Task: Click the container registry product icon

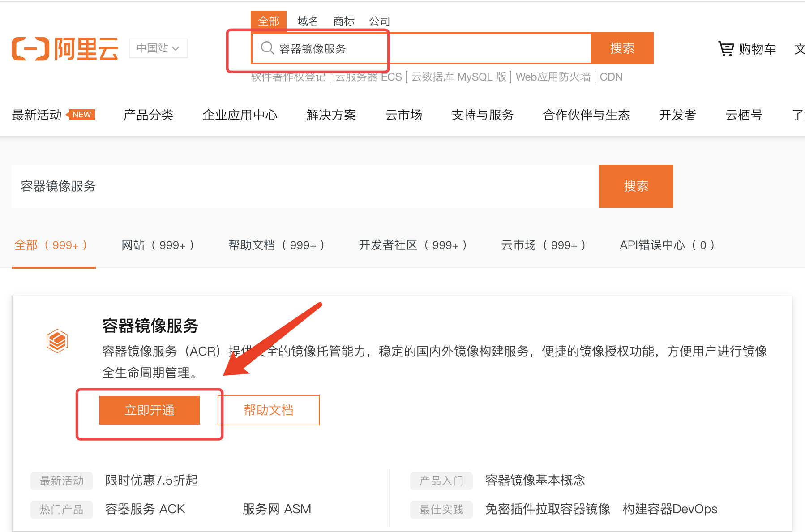Action: 57,341
